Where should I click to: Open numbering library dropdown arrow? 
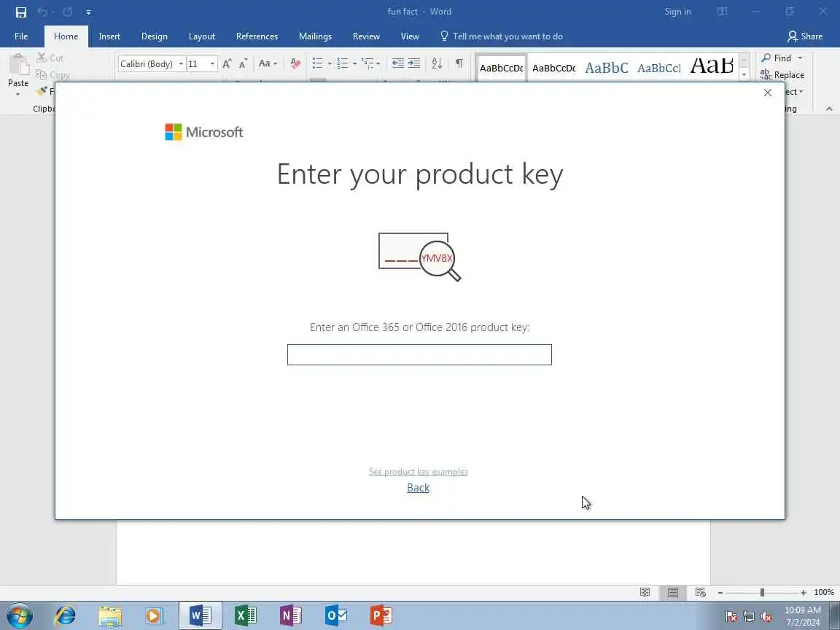pos(354,63)
